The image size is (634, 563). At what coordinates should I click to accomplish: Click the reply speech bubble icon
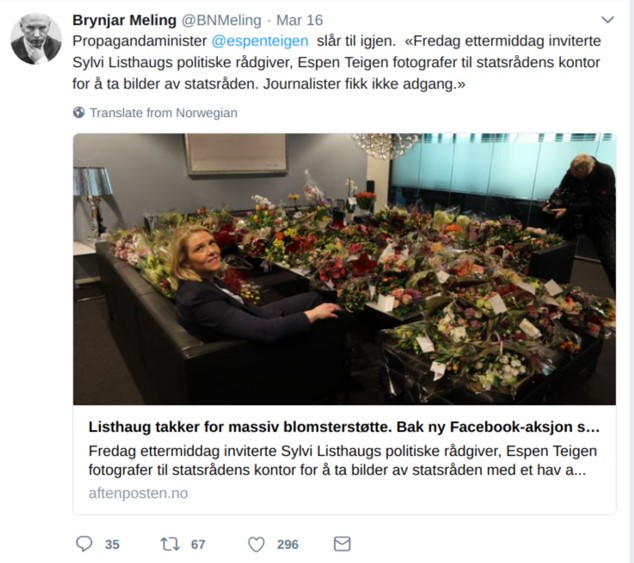(84, 544)
